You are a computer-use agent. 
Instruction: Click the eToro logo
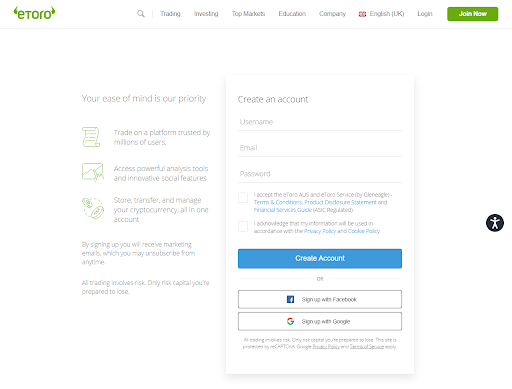click(34, 13)
